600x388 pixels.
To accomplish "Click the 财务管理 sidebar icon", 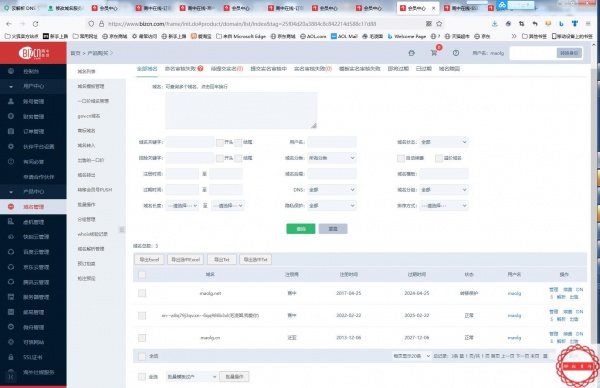I will click(x=11, y=116).
